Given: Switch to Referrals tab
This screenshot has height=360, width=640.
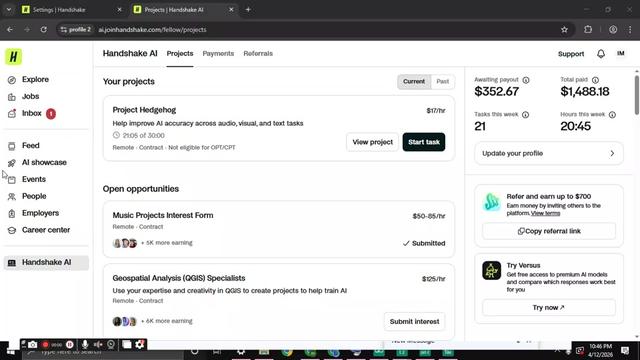Looking at the screenshot, I should pos(258,53).
